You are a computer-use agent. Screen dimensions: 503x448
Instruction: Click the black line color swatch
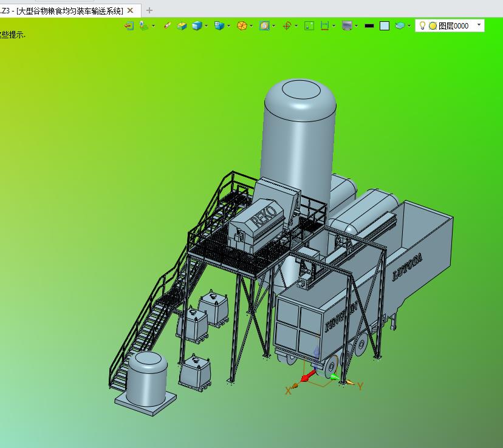[369, 26]
